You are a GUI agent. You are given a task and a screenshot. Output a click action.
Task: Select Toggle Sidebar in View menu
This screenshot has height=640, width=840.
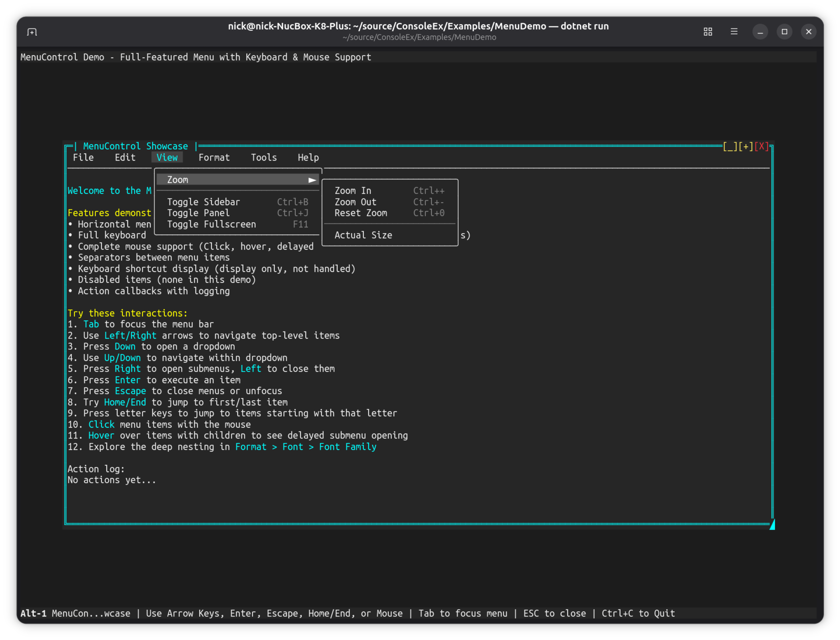[x=204, y=202]
